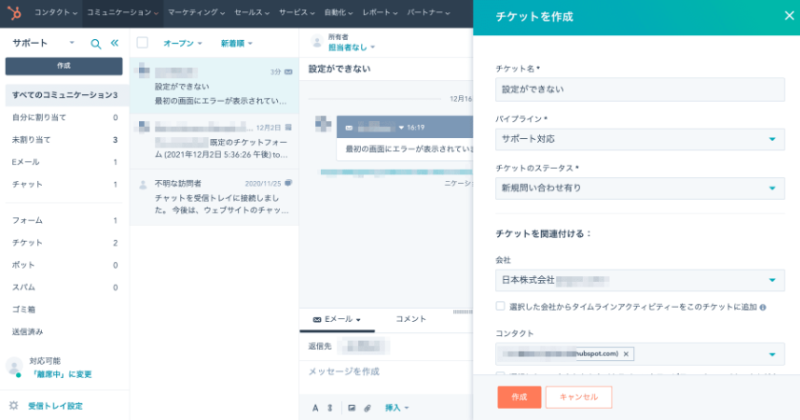Open 挿入 dropdown in composer toolbar

coord(397,408)
